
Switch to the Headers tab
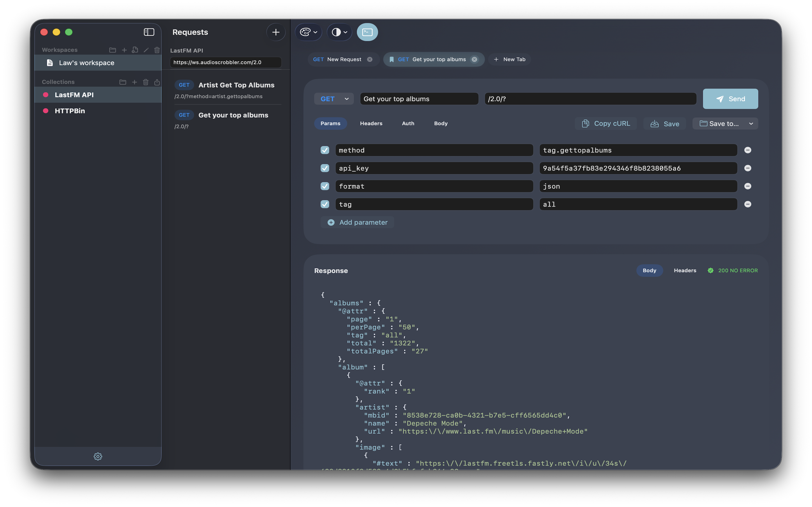tap(371, 123)
